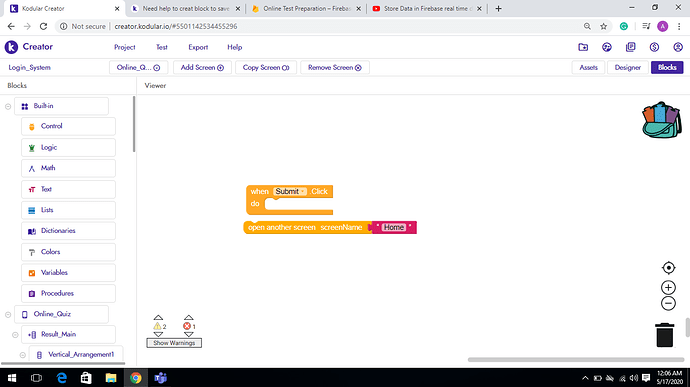This screenshot has height=387, width=690.
Task: Open the Dictionaries blocks drawer
Action: tap(68, 231)
